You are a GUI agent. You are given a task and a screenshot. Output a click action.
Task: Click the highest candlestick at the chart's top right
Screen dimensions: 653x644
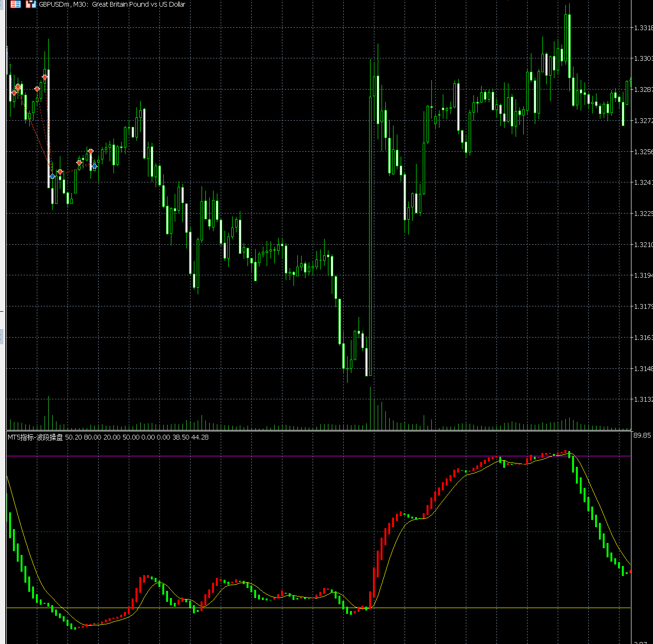click(568, 38)
